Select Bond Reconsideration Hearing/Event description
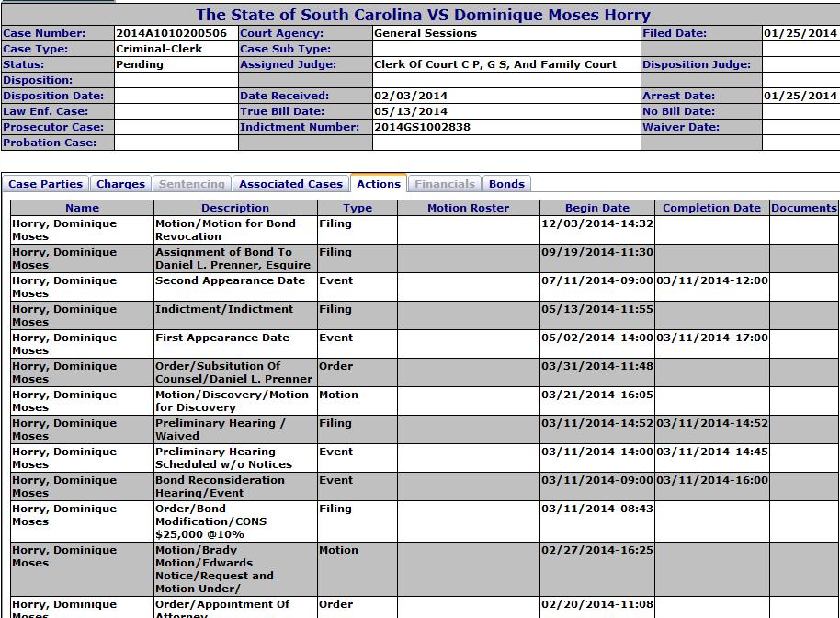The image size is (840, 618). click(221, 486)
